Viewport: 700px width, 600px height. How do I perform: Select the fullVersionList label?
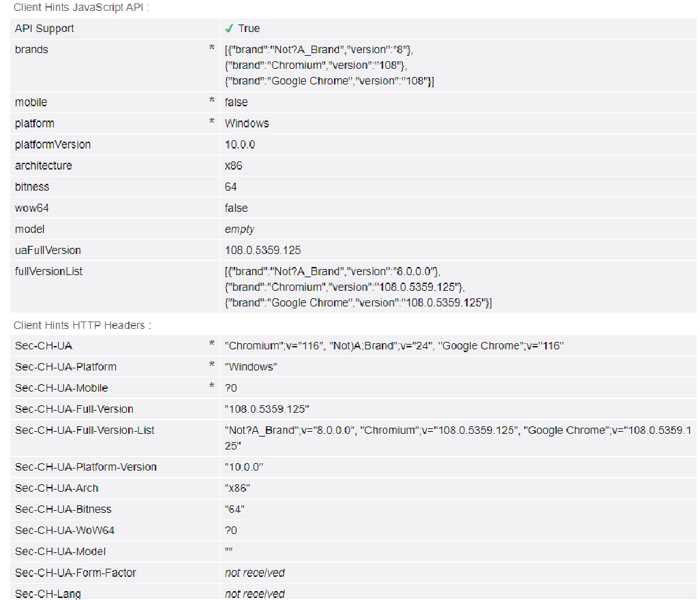[x=48, y=271]
